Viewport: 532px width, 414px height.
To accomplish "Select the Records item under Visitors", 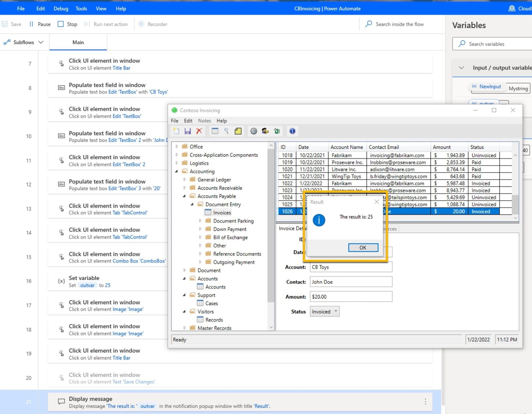I will [214, 320].
